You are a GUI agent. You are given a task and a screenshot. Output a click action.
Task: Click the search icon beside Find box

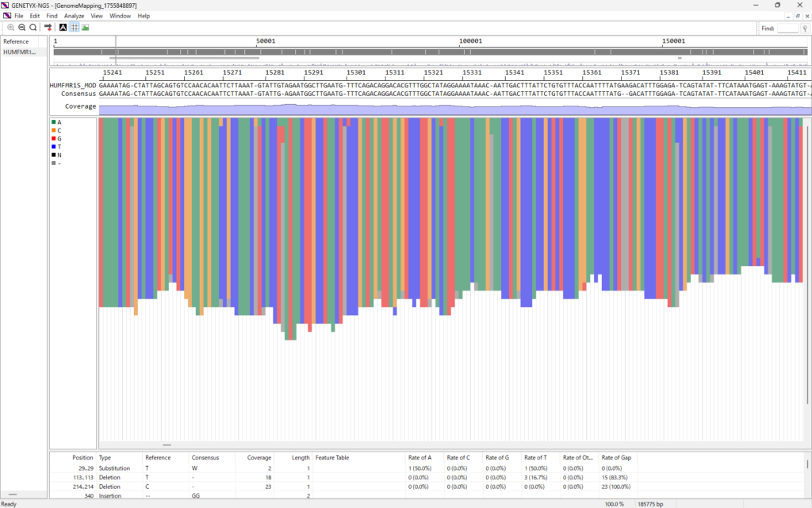tap(805, 28)
